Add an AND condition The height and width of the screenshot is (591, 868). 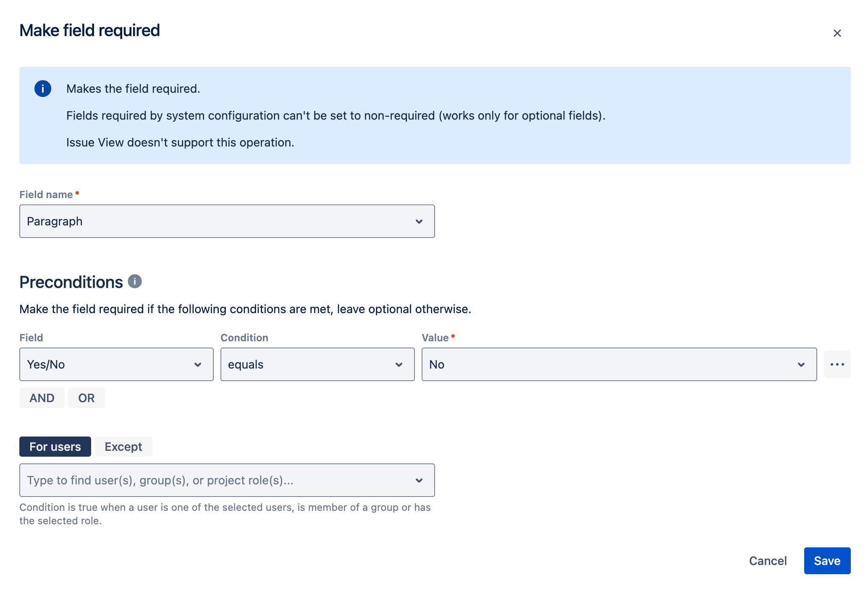point(42,398)
